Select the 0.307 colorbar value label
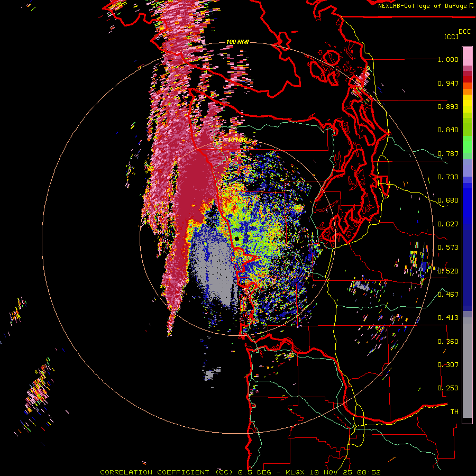Viewport: 476px width, 476px height. [x=448, y=364]
